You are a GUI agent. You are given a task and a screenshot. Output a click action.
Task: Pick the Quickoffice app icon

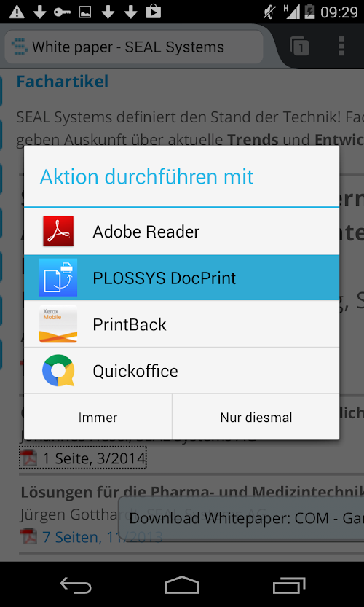pyautogui.click(x=58, y=370)
